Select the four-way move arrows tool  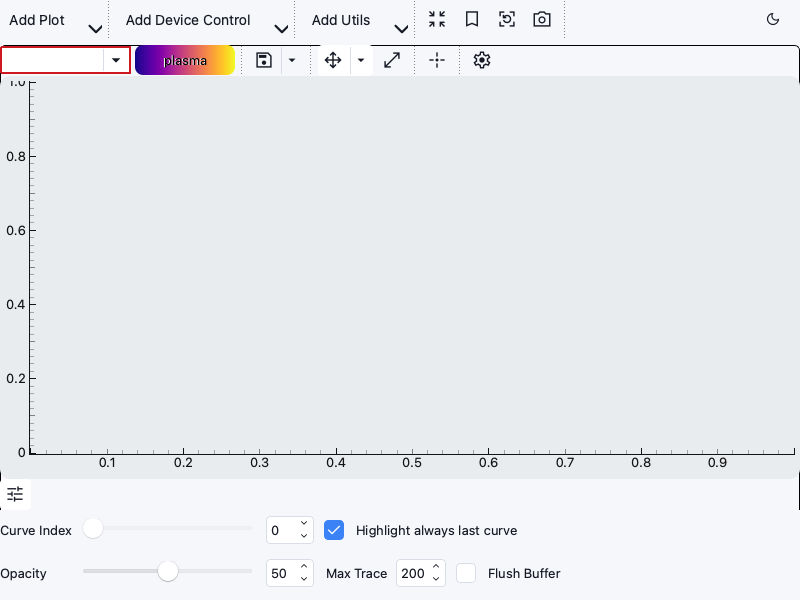click(334, 60)
